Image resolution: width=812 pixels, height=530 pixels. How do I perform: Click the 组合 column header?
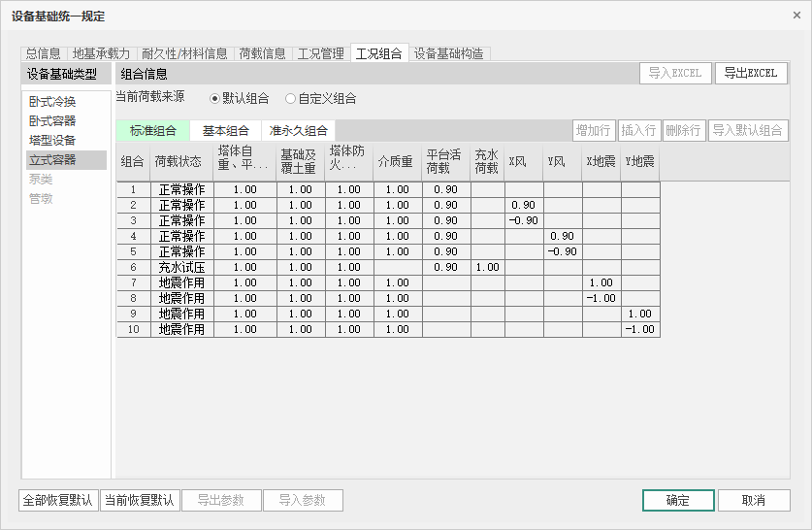[x=133, y=162]
